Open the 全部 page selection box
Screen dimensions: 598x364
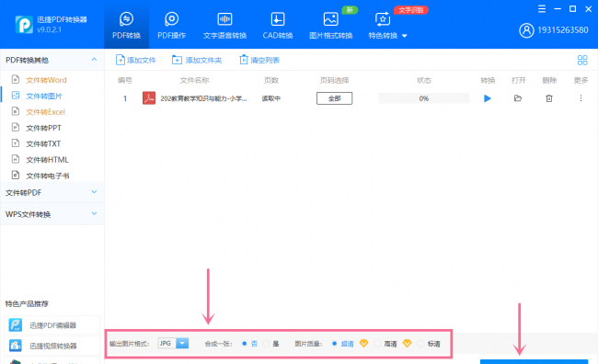tap(335, 98)
